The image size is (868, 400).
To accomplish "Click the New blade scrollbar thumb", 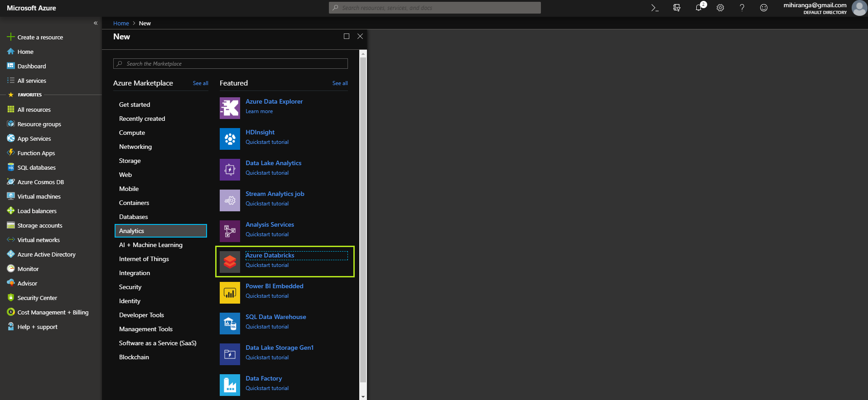I will point(363,219).
